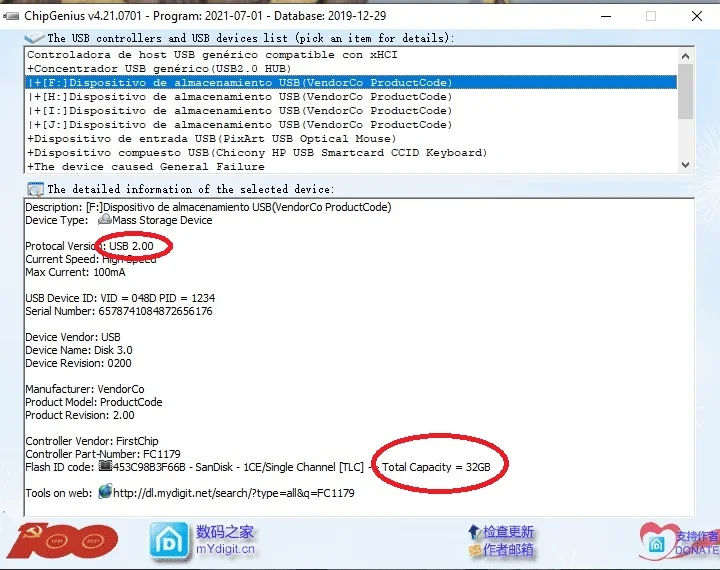This screenshot has width=720, height=570.
Task: Click the Current Speed line
Action: click(x=91, y=259)
